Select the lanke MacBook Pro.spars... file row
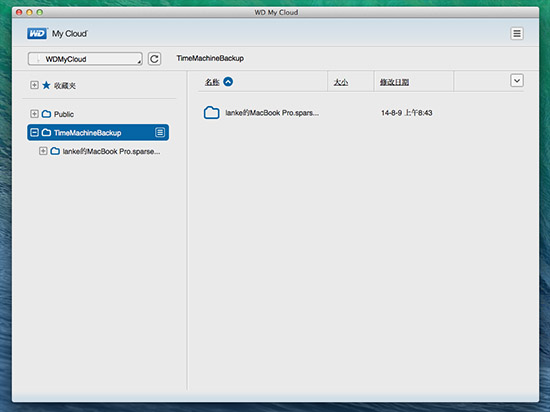Image resolution: width=550 pixels, height=412 pixels. coord(361,113)
